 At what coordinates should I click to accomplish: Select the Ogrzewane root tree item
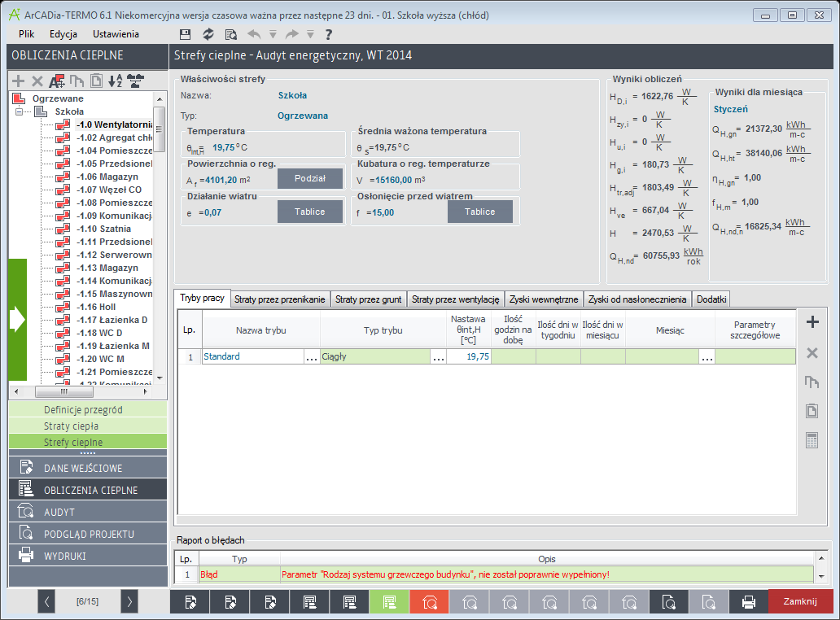[58, 98]
